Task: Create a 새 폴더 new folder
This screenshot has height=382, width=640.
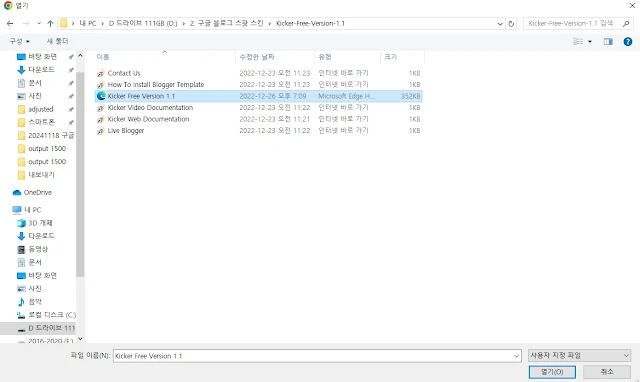Action: (57, 41)
